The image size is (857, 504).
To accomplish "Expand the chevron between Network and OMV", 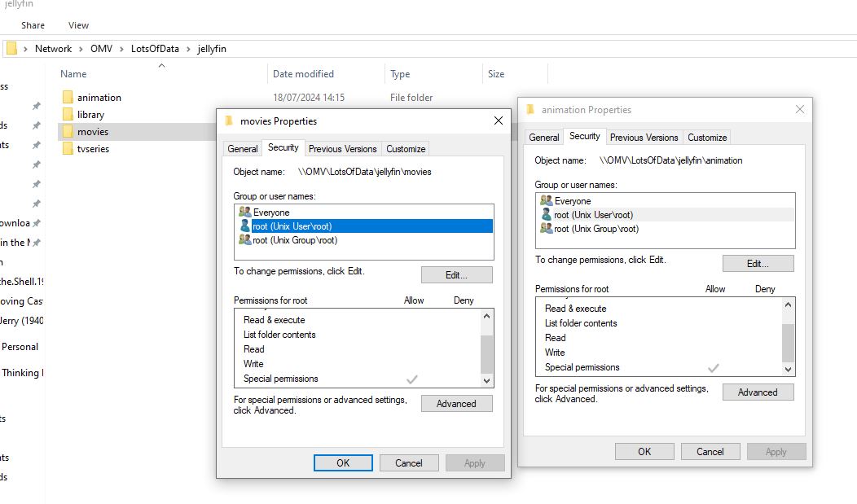I will (x=81, y=49).
